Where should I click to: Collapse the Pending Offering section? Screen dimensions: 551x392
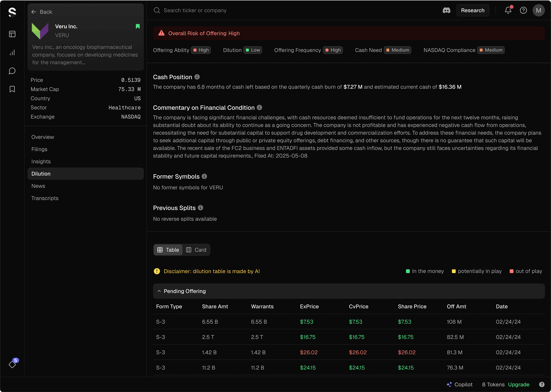click(349, 291)
